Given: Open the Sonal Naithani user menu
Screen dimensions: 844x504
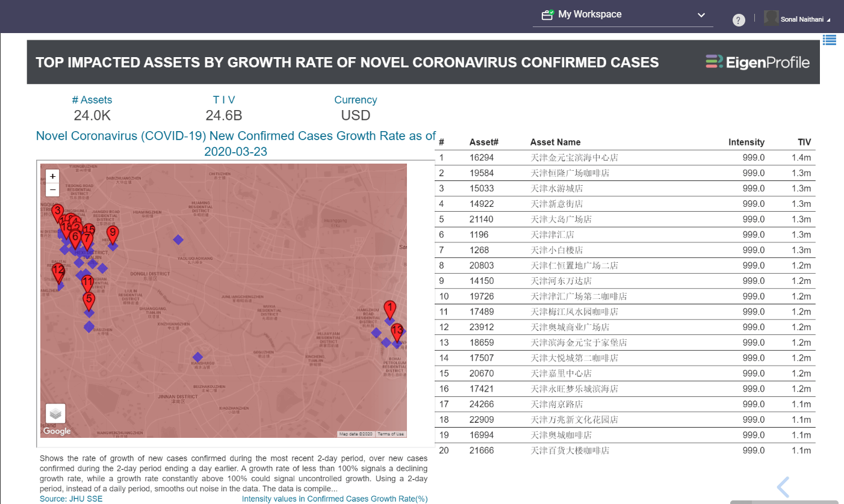Looking at the screenshot, I should point(798,19).
